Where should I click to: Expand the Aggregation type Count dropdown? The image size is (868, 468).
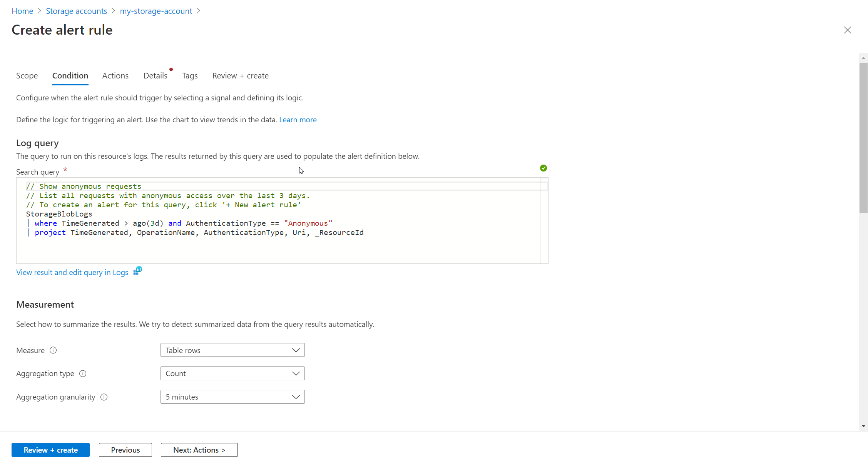point(232,374)
